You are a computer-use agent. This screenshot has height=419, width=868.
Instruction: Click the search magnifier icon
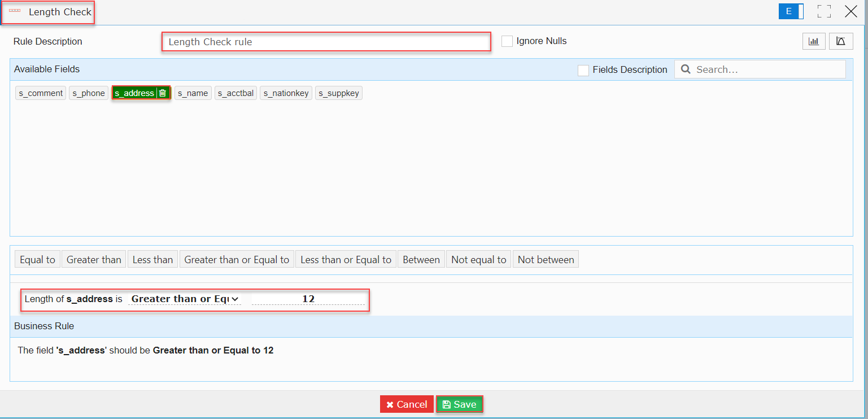686,69
